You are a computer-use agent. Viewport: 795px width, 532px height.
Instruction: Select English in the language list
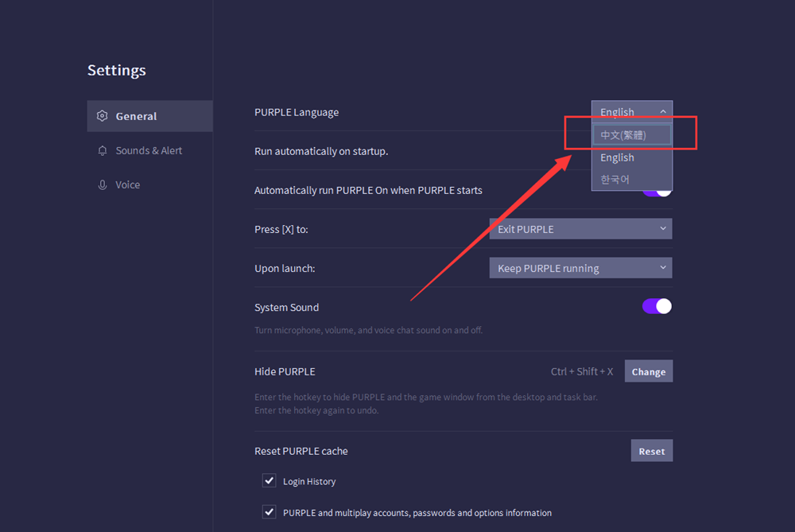coord(632,157)
